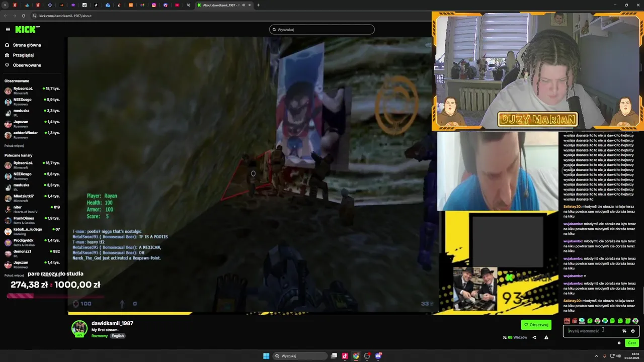Switch to the TikTok browser tab

point(96,5)
